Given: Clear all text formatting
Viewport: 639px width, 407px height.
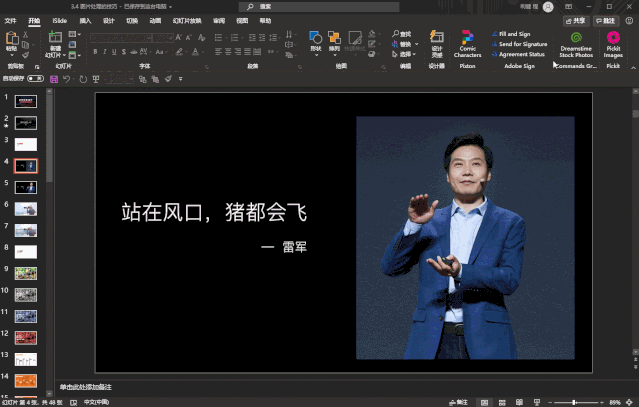Looking at the screenshot, I should 201,37.
